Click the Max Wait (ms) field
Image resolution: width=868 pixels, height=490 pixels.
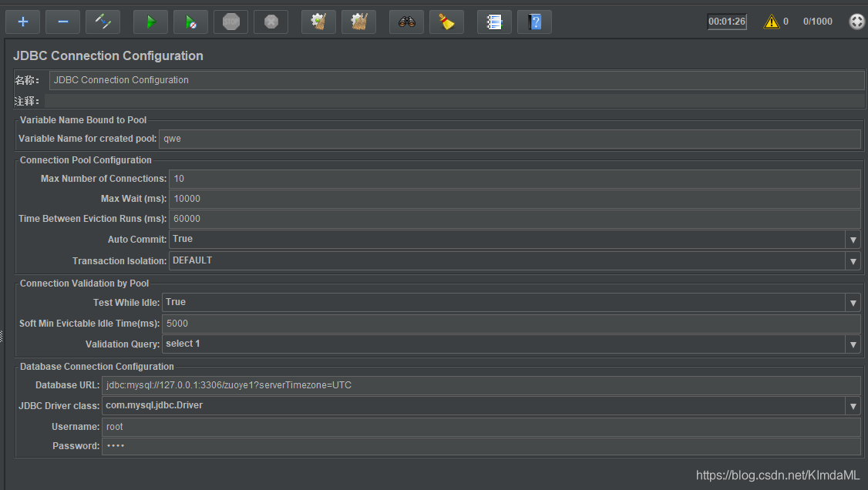click(515, 199)
